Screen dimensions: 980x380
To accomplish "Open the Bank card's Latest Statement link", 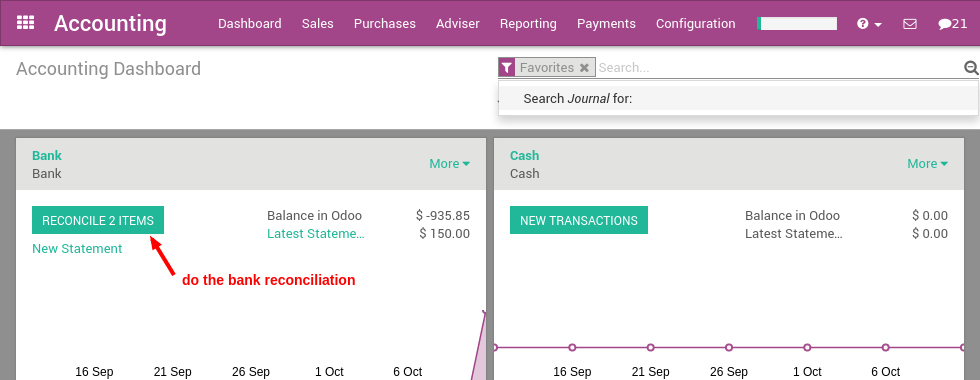I will [x=316, y=234].
